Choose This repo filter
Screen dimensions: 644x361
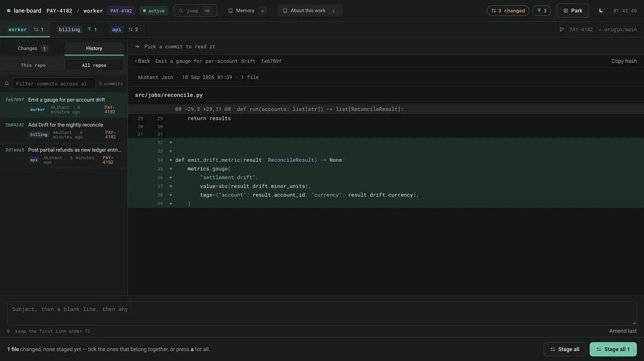coord(33,65)
